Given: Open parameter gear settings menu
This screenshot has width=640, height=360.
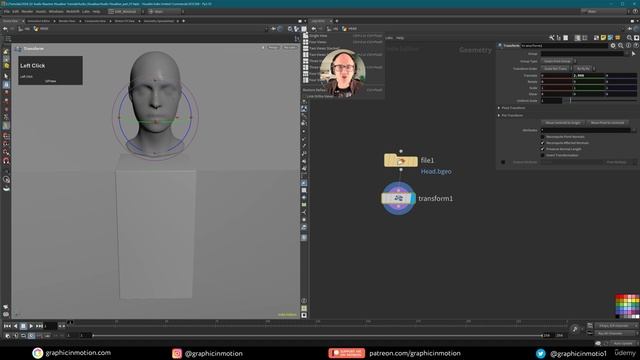Looking at the screenshot, I should tap(613, 46).
